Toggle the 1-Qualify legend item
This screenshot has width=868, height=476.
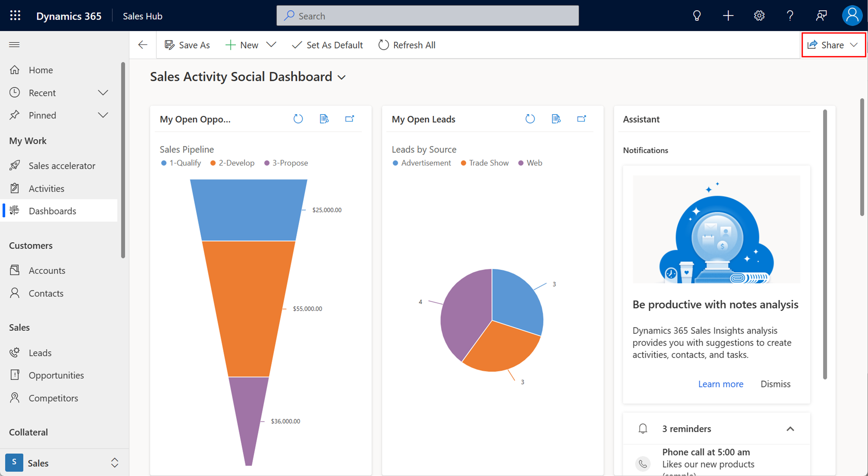181,163
